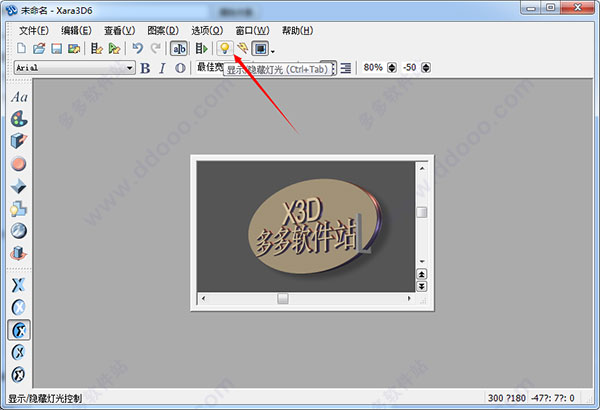Click the vertical rotation slider thumb
600x410 pixels.
coord(422,212)
